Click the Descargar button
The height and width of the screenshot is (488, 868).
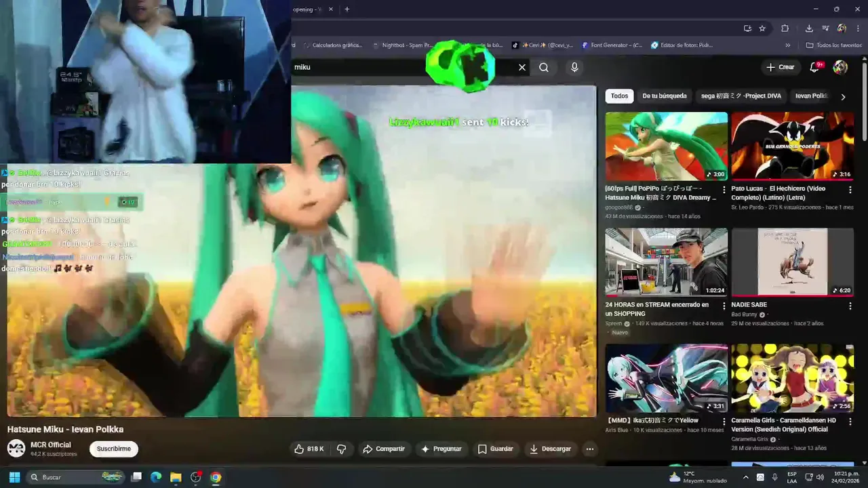click(551, 449)
